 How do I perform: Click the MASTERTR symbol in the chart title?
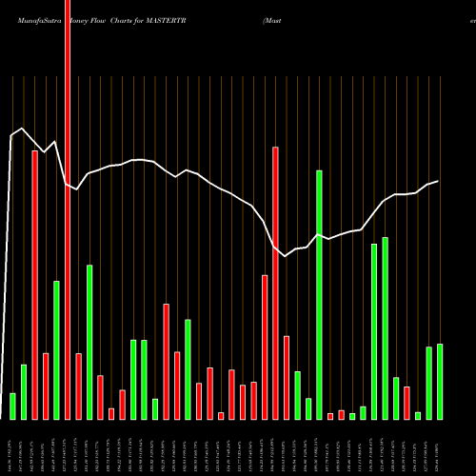166,21
